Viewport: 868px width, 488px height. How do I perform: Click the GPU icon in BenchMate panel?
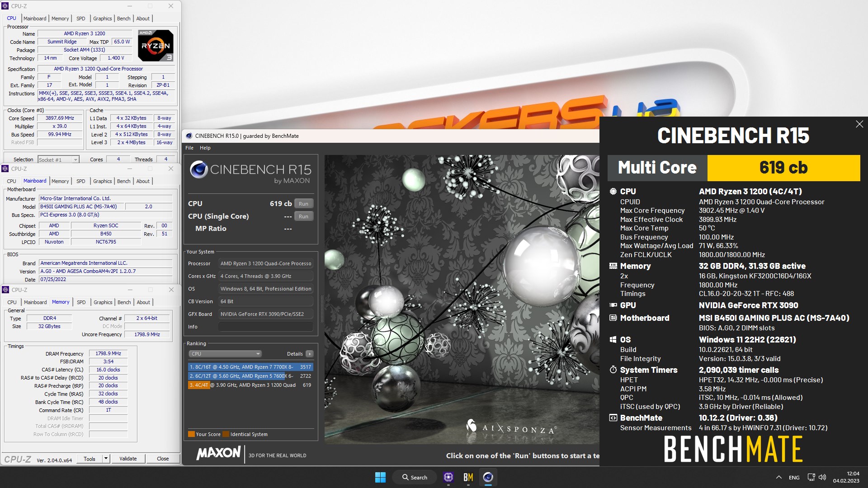tap(613, 305)
